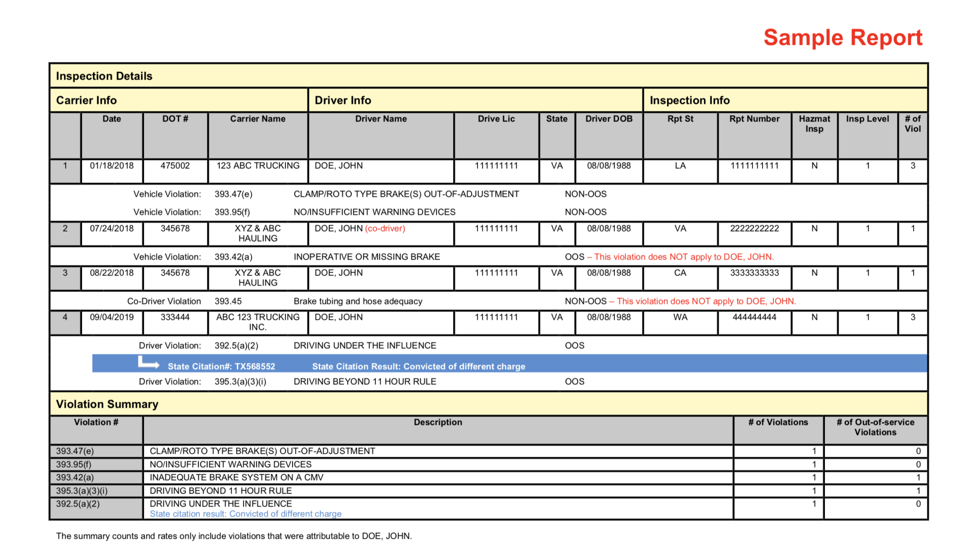Click the Rpt Number column header

(x=754, y=119)
